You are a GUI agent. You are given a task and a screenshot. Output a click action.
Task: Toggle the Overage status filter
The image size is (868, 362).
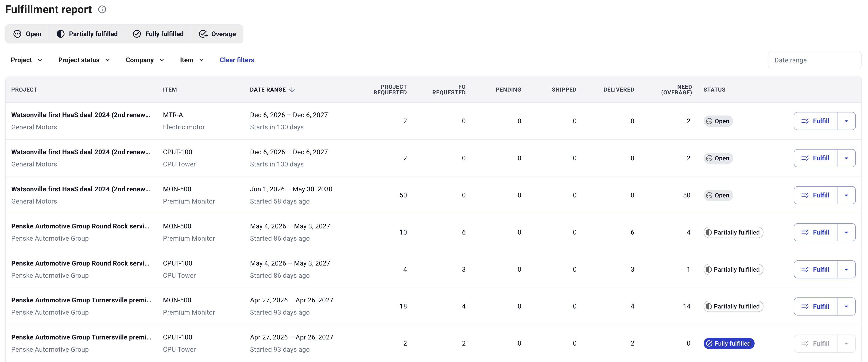217,34
